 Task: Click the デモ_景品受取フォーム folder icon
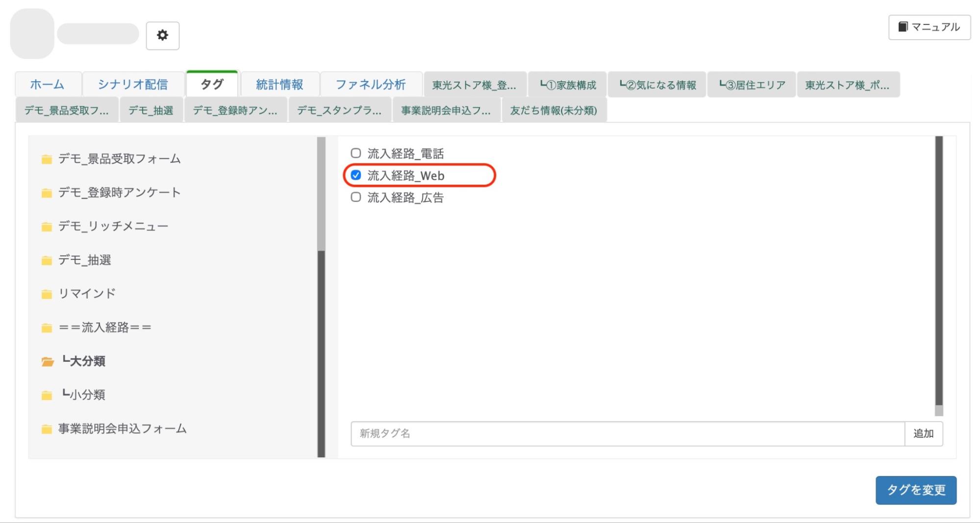pyautogui.click(x=47, y=159)
